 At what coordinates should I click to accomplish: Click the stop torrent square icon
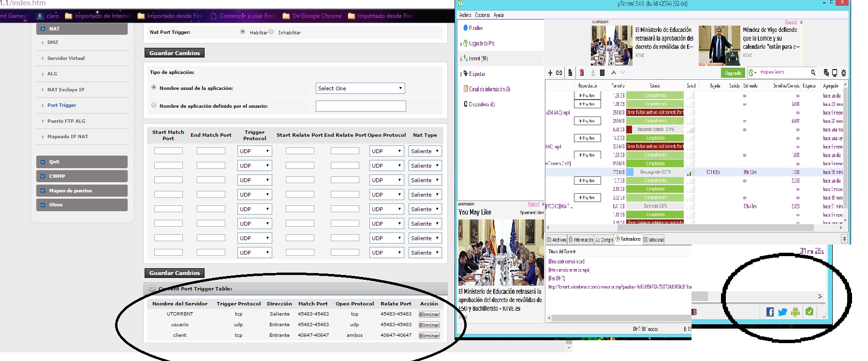[602, 73]
